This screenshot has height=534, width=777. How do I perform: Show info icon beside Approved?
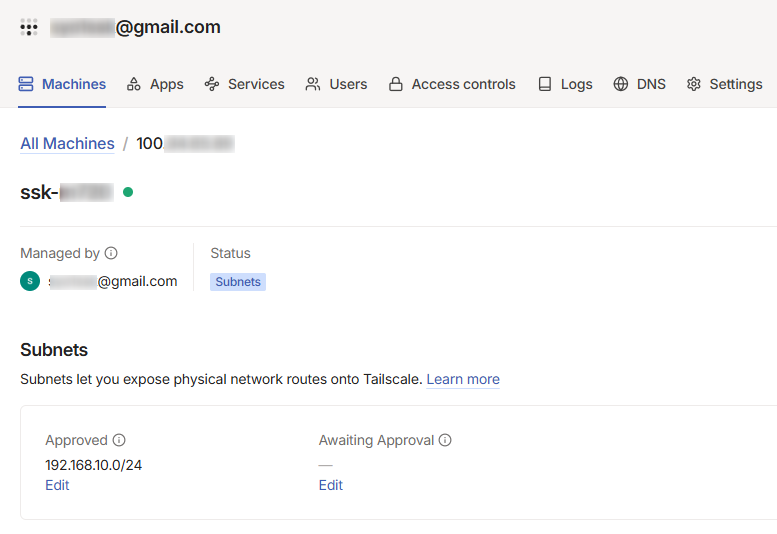(119, 440)
